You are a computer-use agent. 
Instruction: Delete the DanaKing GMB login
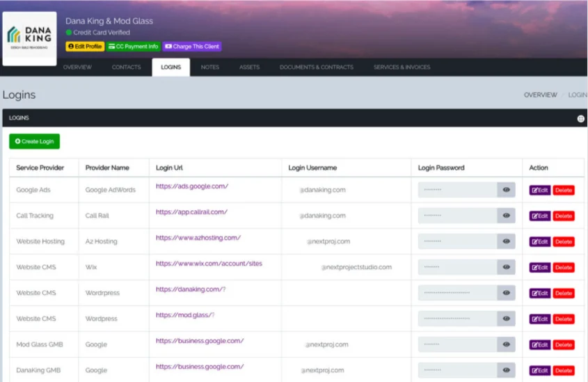tap(563, 370)
